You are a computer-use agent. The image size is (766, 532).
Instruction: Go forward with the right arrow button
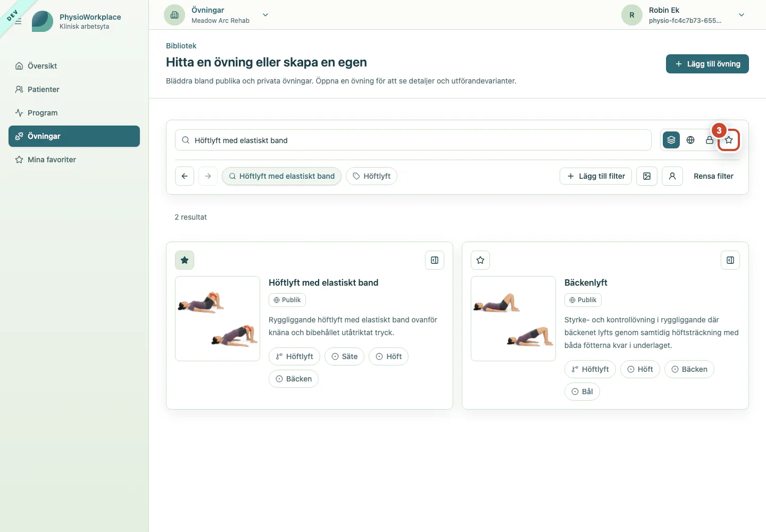point(208,176)
